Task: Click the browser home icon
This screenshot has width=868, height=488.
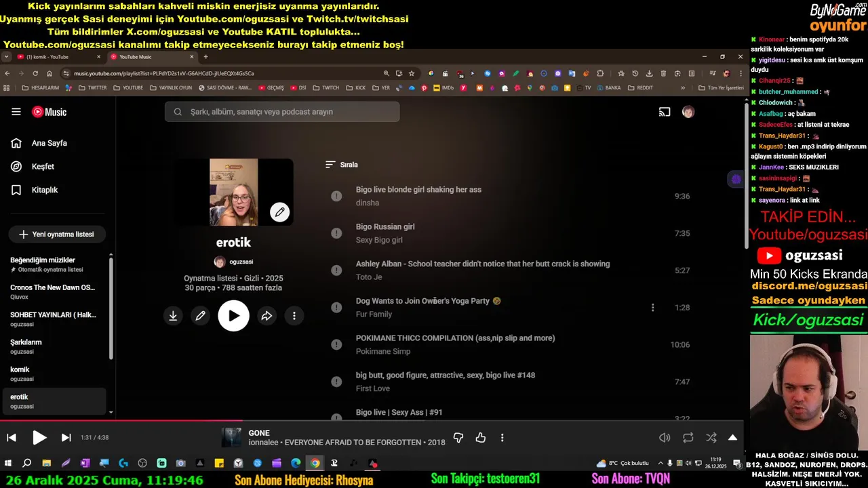Action: pos(50,73)
